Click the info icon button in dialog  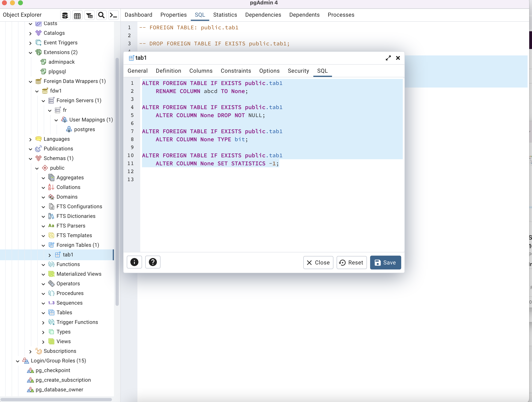[x=134, y=262]
